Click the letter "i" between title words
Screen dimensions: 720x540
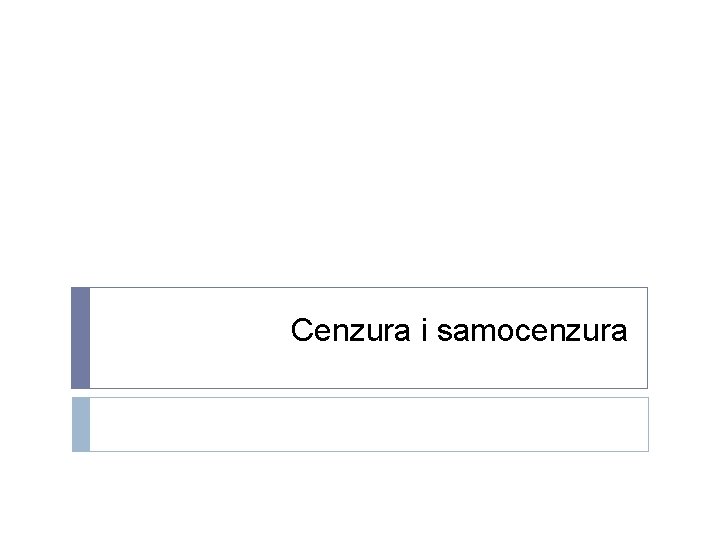(x=424, y=331)
